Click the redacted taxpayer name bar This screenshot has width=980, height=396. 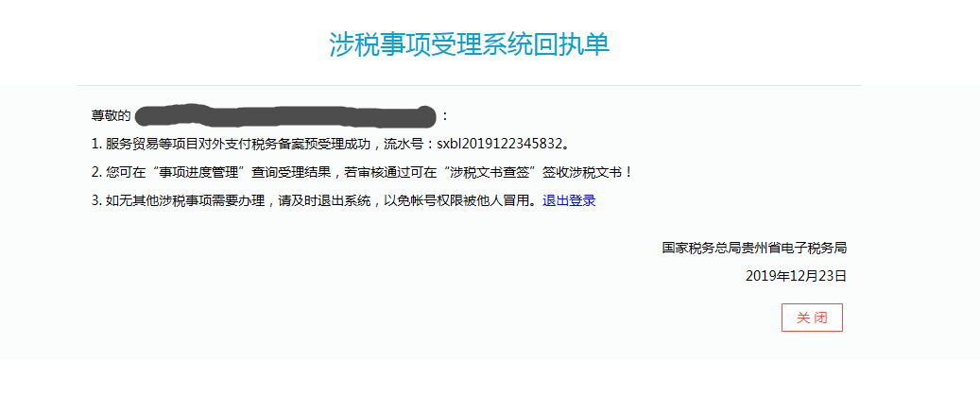(x=285, y=116)
